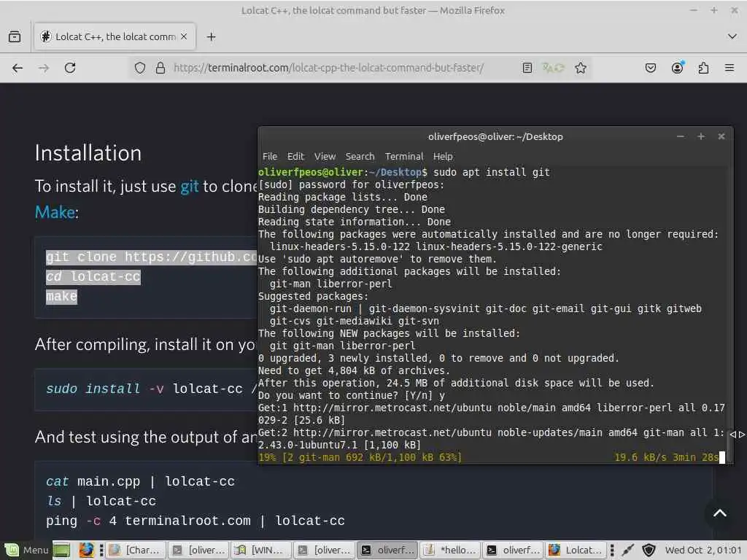Click the padlock site security icon
Image resolution: width=747 pixels, height=560 pixels.
pyautogui.click(x=160, y=68)
